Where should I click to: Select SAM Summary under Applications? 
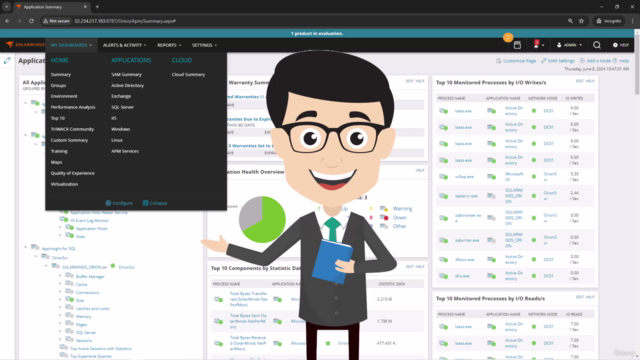(127, 75)
